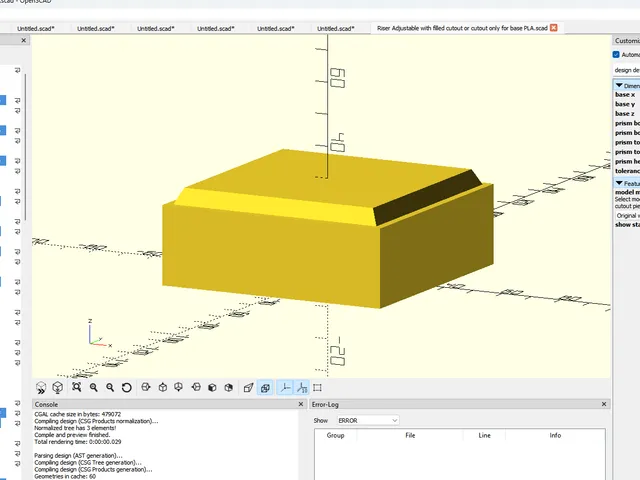Screen dimensions: 640x480
Task: Click the Render icon in viewport toolbar
Action: point(58,387)
